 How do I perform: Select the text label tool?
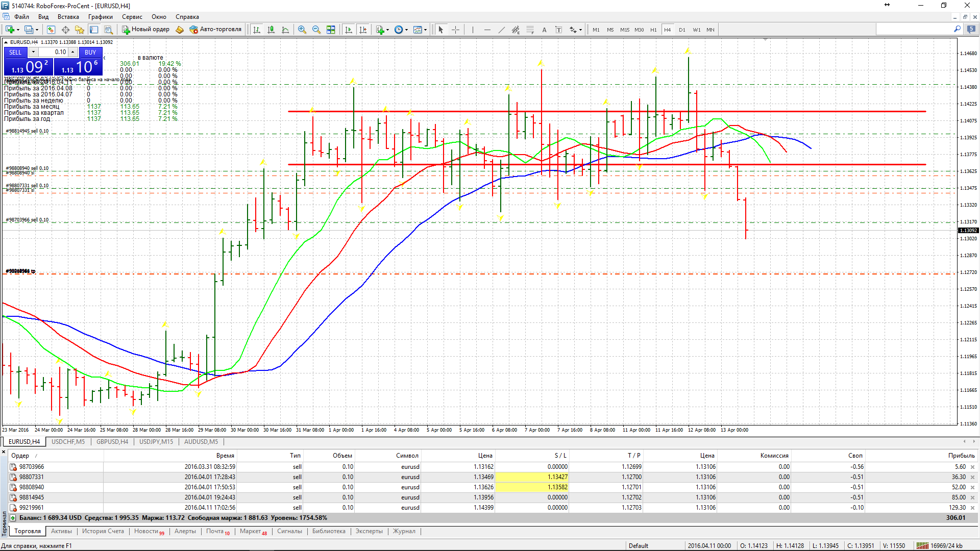pyautogui.click(x=558, y=30)
